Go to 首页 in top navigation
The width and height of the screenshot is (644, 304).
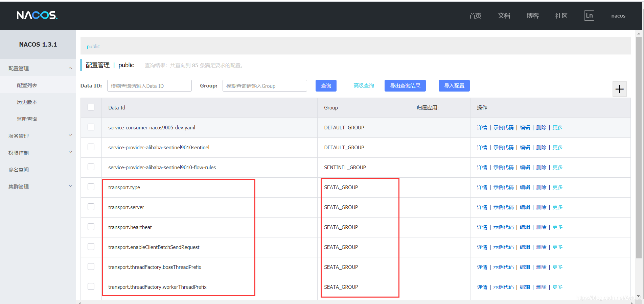point(475,16)
